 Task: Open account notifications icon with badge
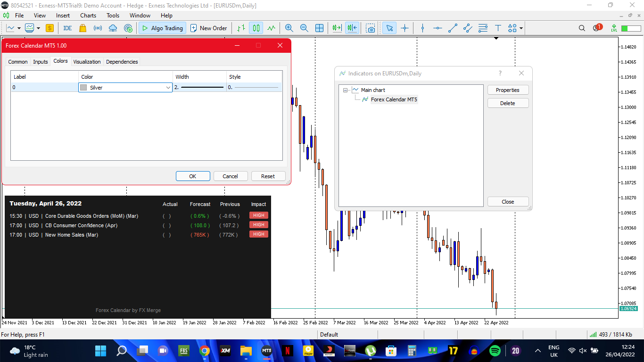pos(597,28)
